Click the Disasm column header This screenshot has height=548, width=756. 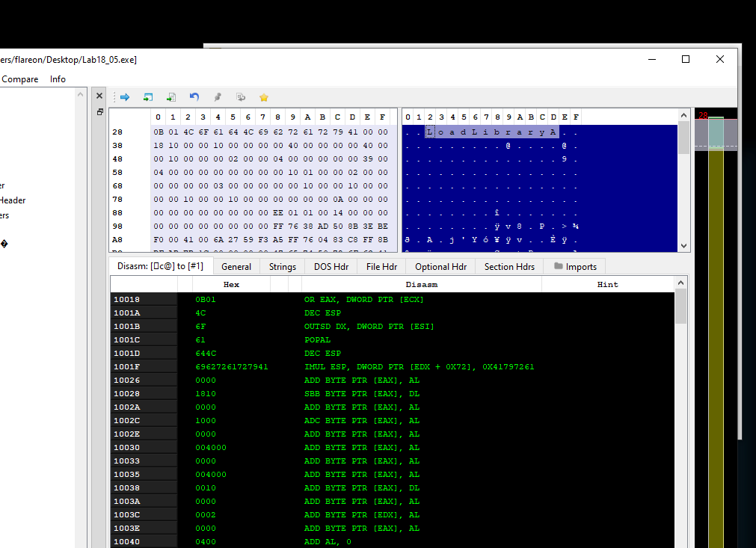422,284
